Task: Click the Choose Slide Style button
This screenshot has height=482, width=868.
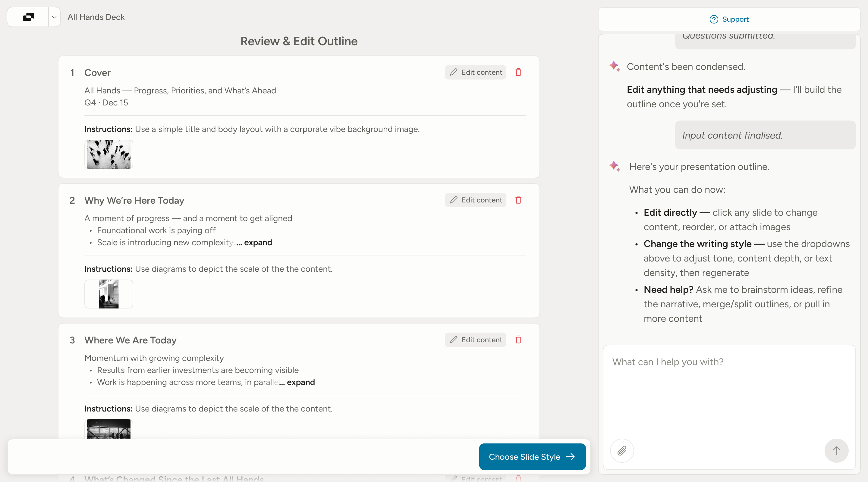Action: click(532, 456)
